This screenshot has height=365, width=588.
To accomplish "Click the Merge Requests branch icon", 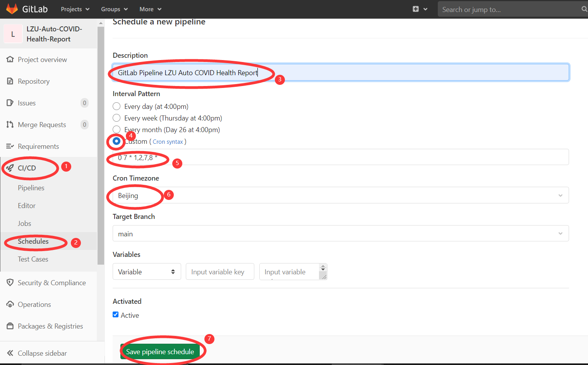I will (x=10, y=124).
